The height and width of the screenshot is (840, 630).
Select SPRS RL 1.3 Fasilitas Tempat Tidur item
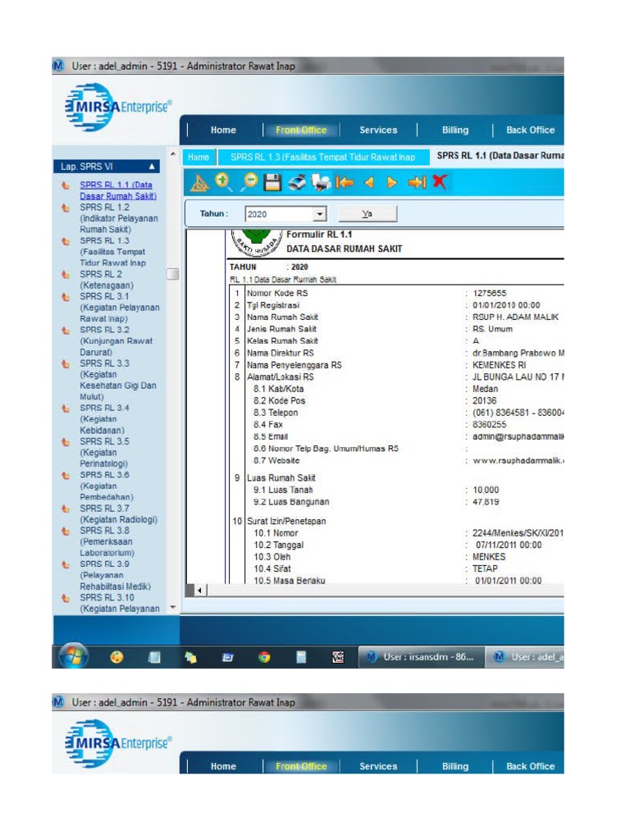tap(113, 252)
